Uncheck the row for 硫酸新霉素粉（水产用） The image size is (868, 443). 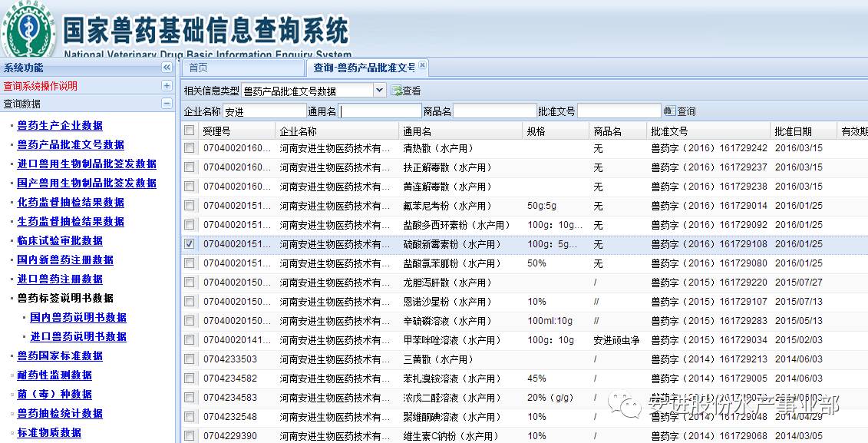190,243
